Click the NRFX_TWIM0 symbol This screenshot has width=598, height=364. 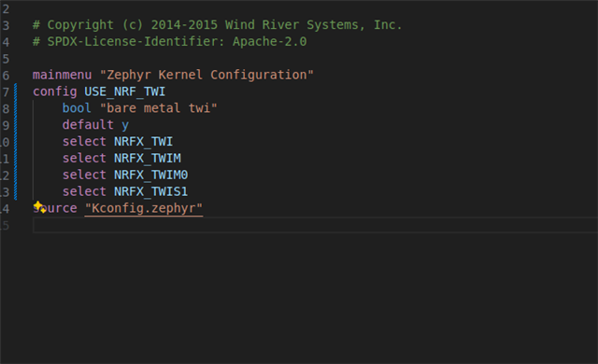(x=151, y=175)
